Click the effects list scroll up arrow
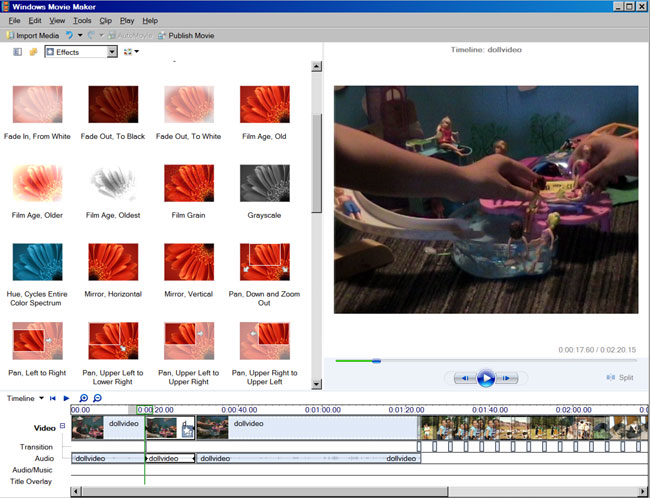 pos(317,66)
